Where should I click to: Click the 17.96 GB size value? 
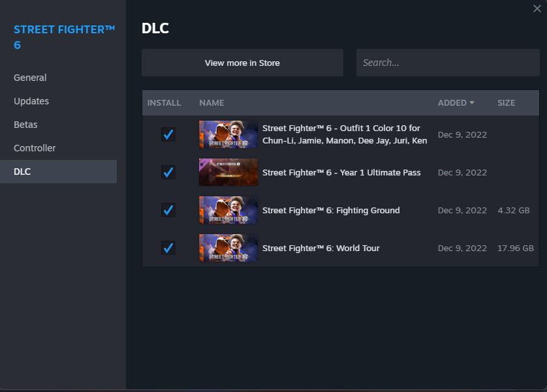pyautogui.click(x=516, y=248)
